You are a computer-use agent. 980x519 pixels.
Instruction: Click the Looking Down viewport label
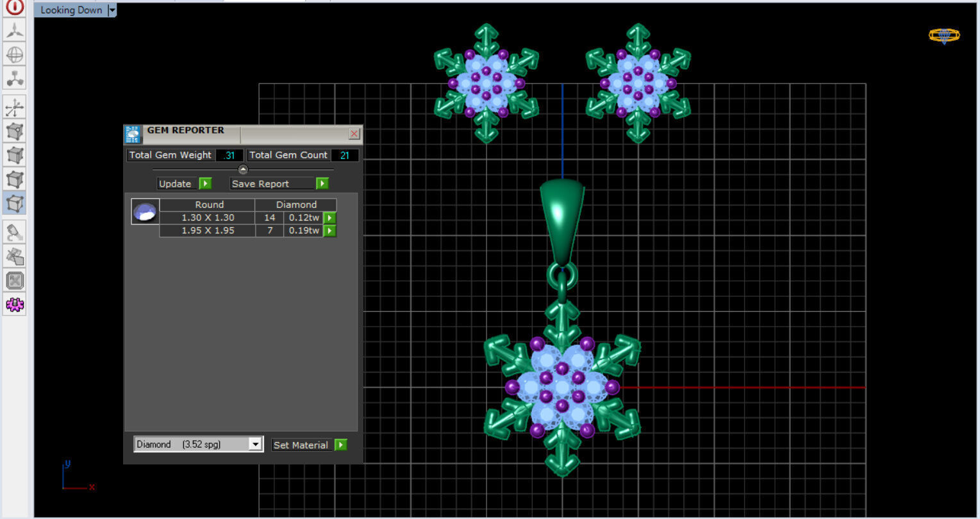pos(71,10)
